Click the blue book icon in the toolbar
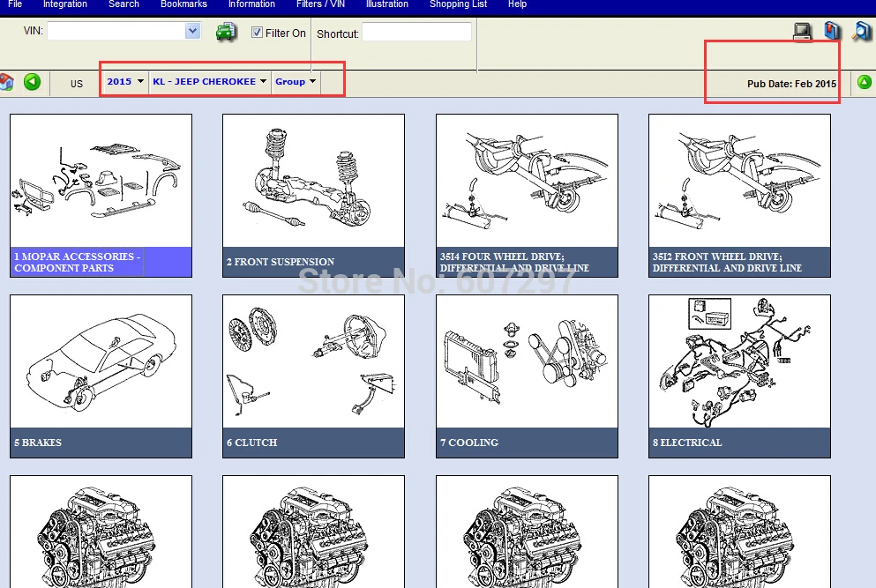 832,30
